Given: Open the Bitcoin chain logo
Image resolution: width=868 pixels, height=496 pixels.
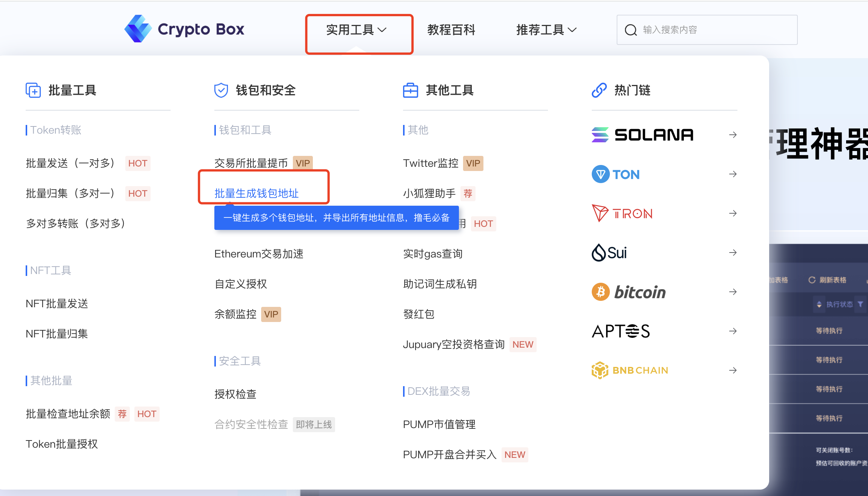Looking at the screenshot, I should [629, 292].
